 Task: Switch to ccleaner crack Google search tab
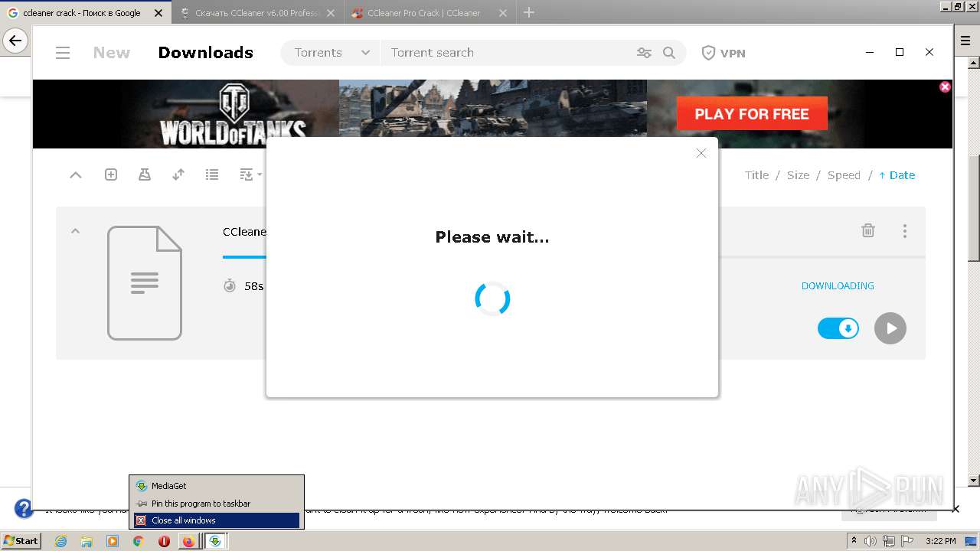pyautogui.click(x=85, y=13)
